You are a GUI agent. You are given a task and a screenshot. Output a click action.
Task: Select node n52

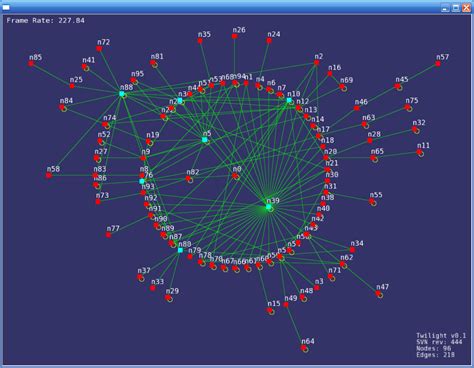[100, 141]
